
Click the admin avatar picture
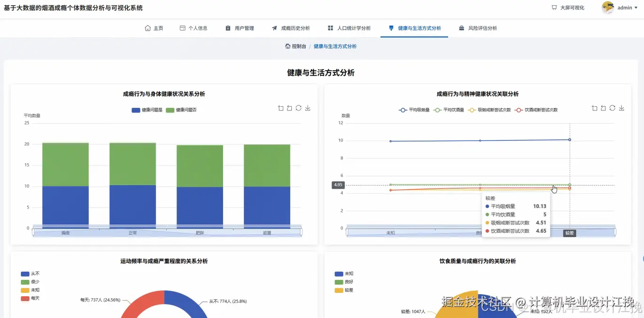pyautogui.click(x=608, y=8)
